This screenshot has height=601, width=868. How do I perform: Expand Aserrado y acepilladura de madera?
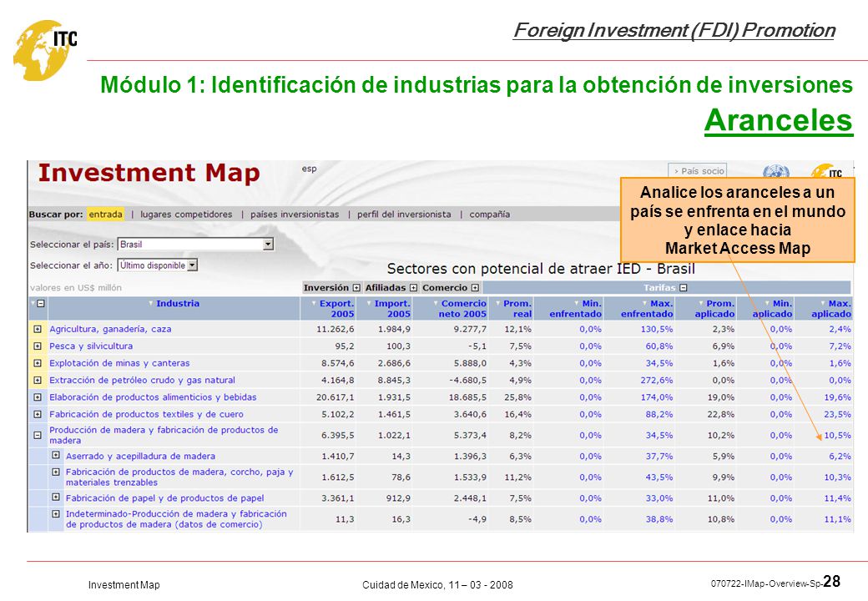coord(56,456)
